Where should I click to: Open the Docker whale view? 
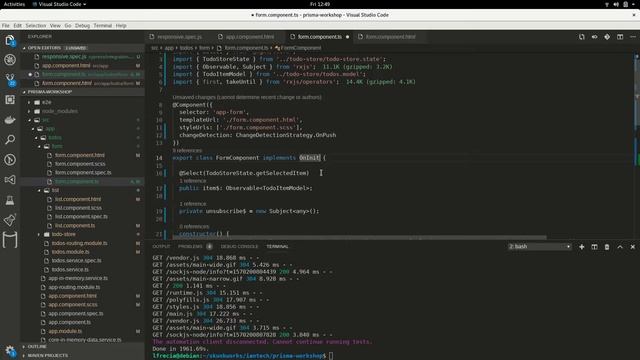pyautogui.click(x=10, y=120)
